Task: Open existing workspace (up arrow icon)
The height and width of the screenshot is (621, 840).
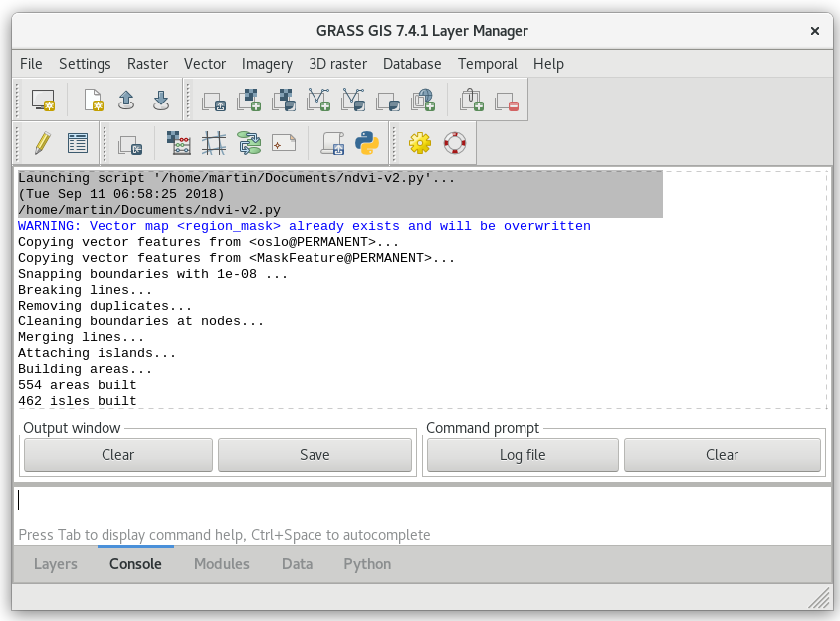Action: point(126,100)
